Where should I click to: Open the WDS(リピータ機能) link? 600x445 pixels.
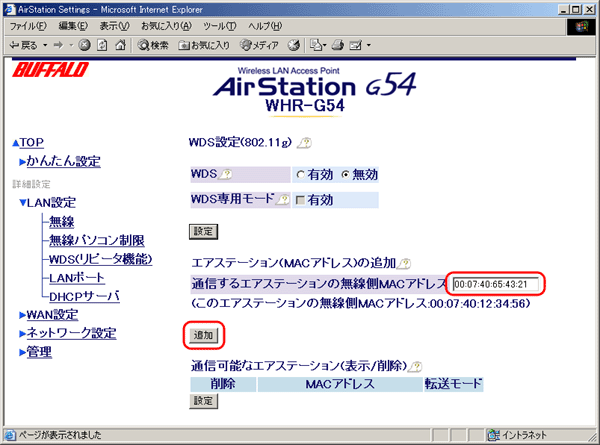(101, 259)
